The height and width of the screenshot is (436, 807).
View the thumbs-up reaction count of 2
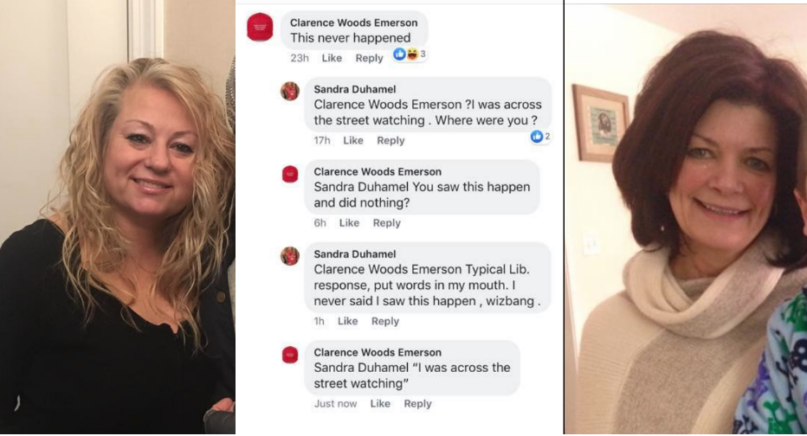pyautogui.click(x=540, y=136)
